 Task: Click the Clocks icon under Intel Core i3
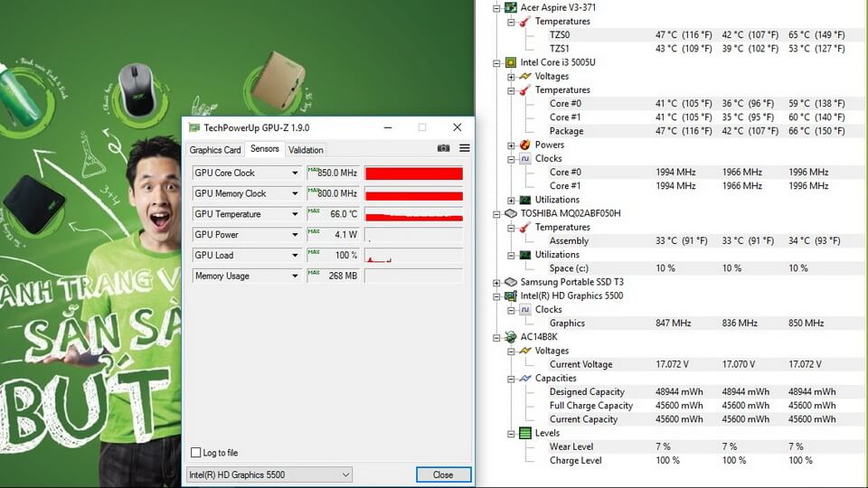[x=524, y=159]
